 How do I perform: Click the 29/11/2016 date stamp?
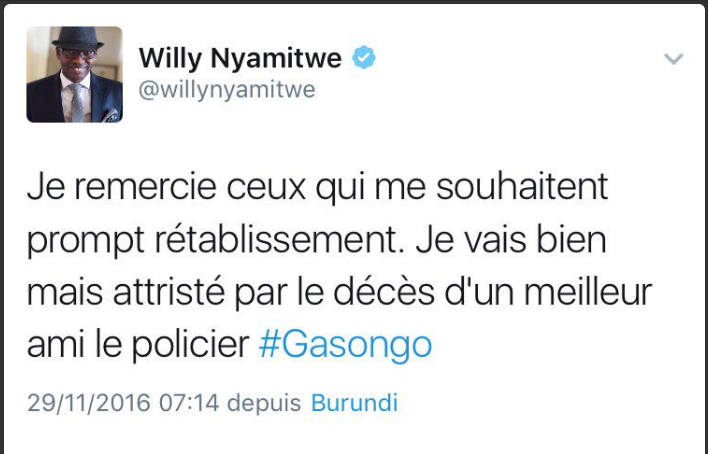pos(88,403)
